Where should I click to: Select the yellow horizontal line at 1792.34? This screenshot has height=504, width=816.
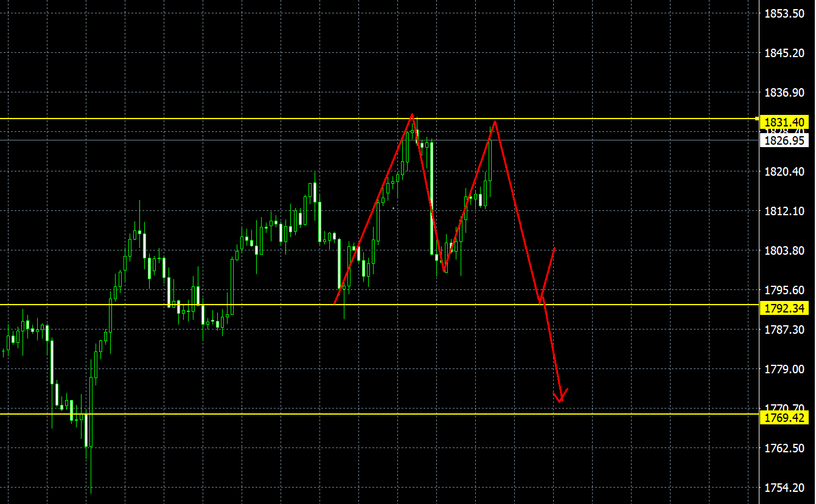(x=380, y=305)
